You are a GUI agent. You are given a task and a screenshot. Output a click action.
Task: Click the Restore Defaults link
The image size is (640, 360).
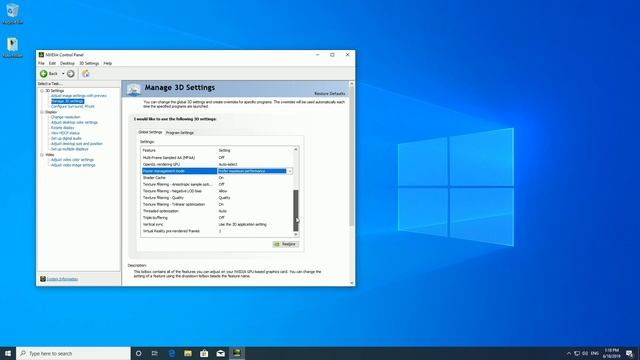329,93
